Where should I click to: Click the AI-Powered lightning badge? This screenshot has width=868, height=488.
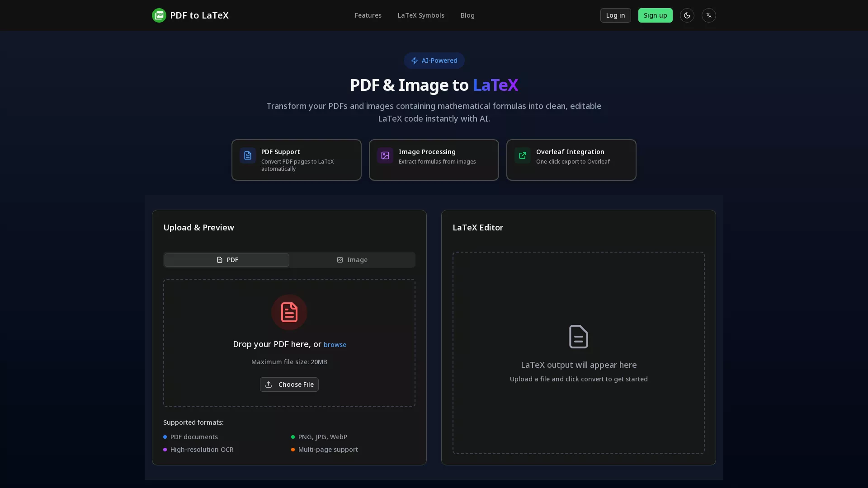(x=434, y=61)
